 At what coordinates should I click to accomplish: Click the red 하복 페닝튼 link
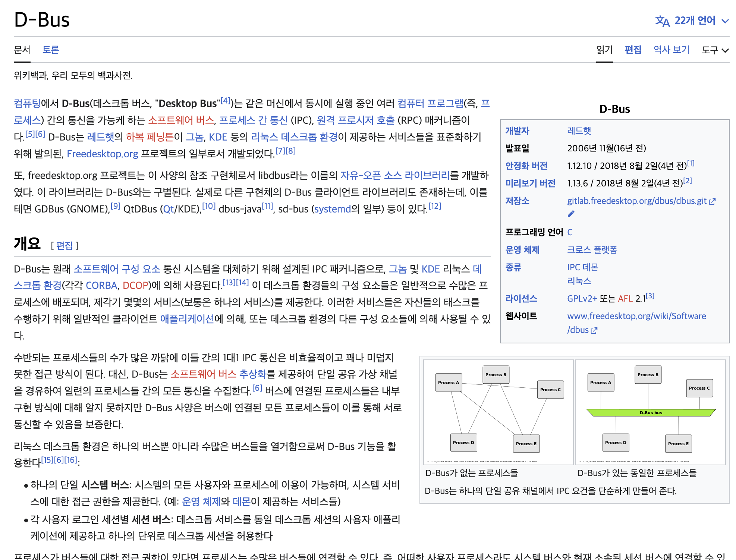[150, 137]
